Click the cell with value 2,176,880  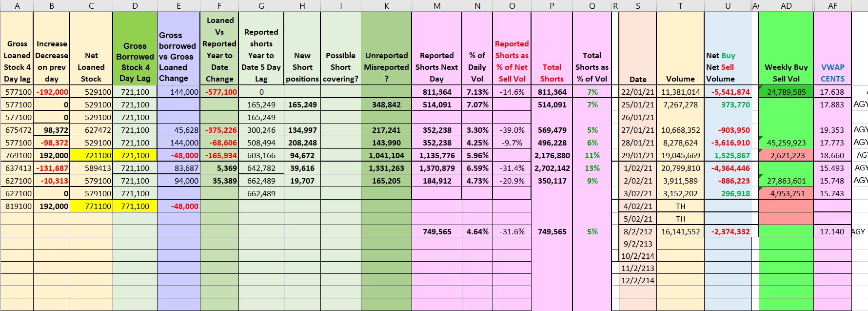pyautogui.click(x=552, y=155)
